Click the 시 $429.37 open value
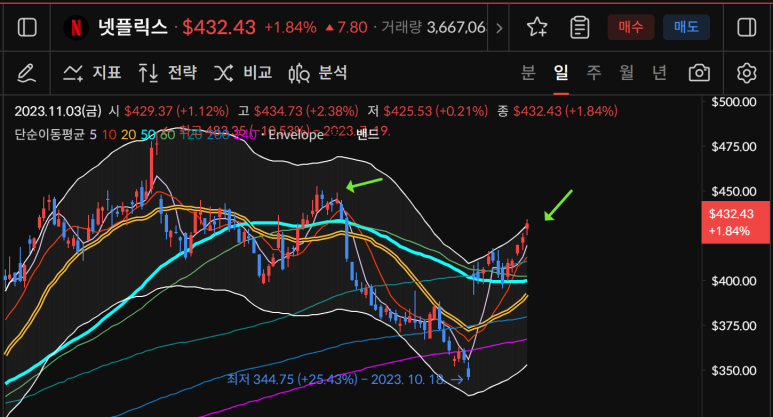Screen dimensions: 773x417 coord(169,111)
